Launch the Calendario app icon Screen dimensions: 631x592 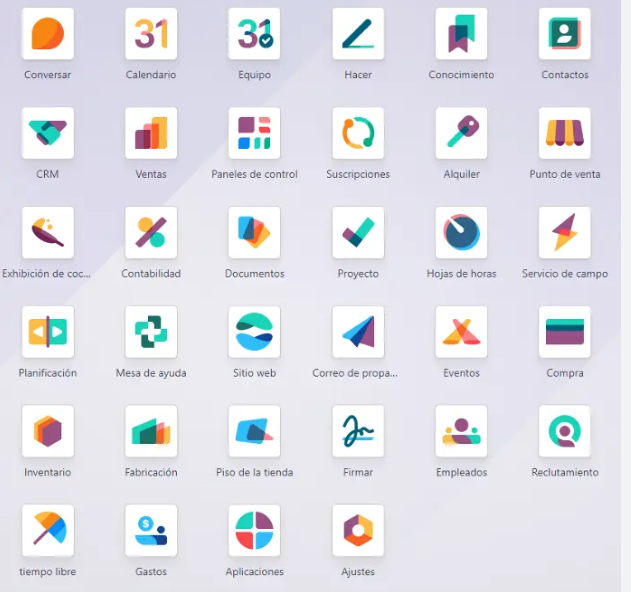pos(151,34)
